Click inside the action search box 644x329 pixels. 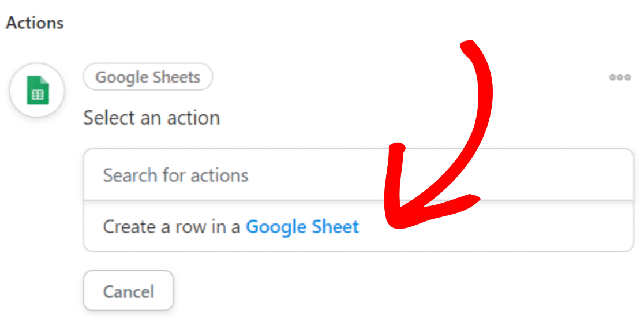click(358, 175)
